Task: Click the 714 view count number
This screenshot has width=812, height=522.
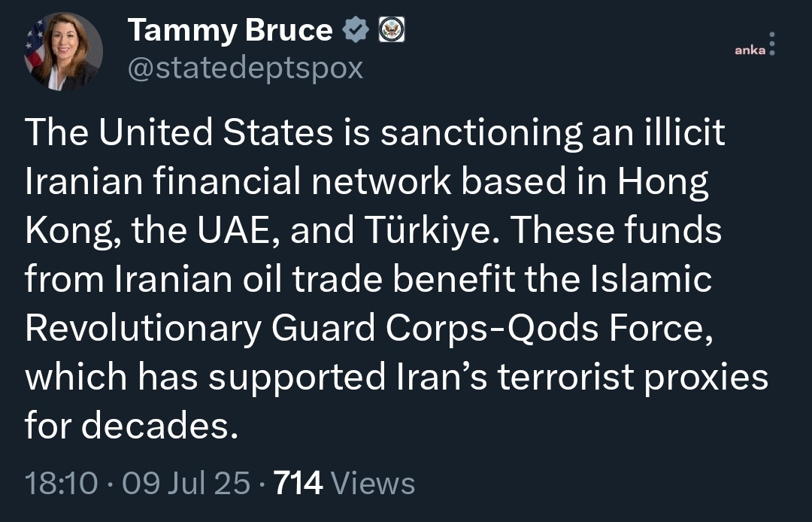Action: (298, 483)
